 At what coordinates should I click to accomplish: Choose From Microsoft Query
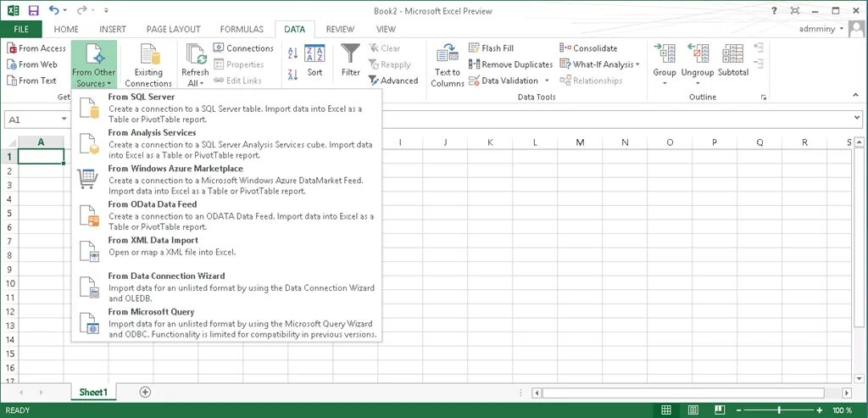(x=226, y=323)
